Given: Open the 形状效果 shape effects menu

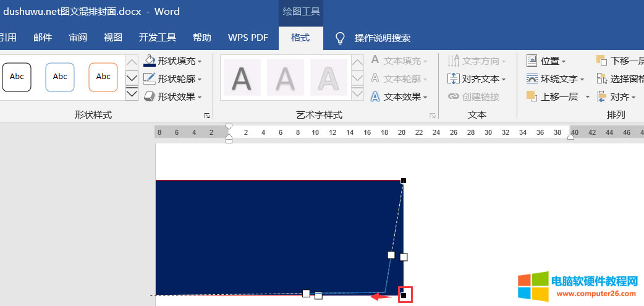Looking at the screenshot, I should 173,97.
